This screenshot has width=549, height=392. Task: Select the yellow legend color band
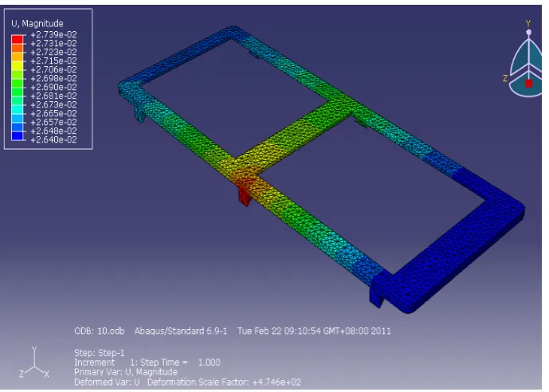18,65
